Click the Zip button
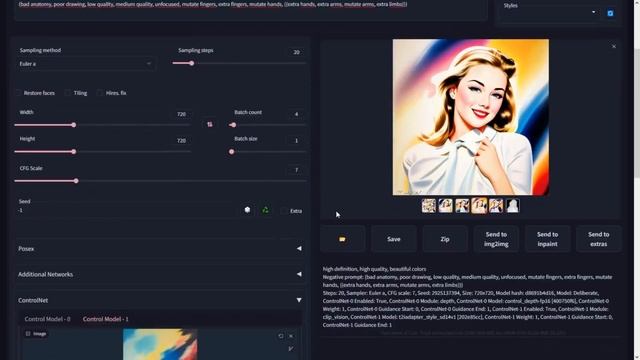640x360 pixels. (445, 239)
